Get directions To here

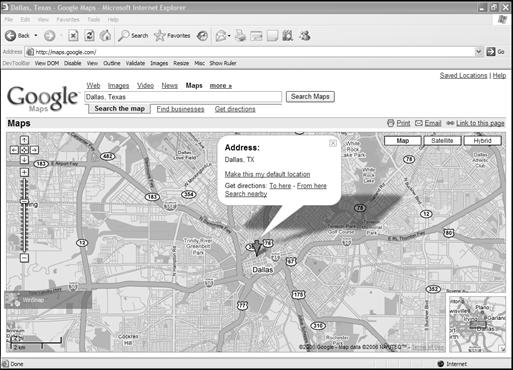(280, 186)
